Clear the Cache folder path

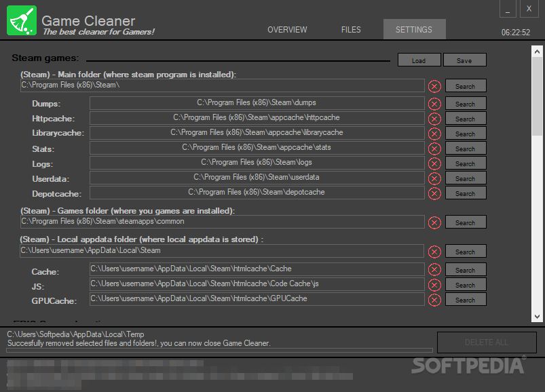click(x=434, y=270)
